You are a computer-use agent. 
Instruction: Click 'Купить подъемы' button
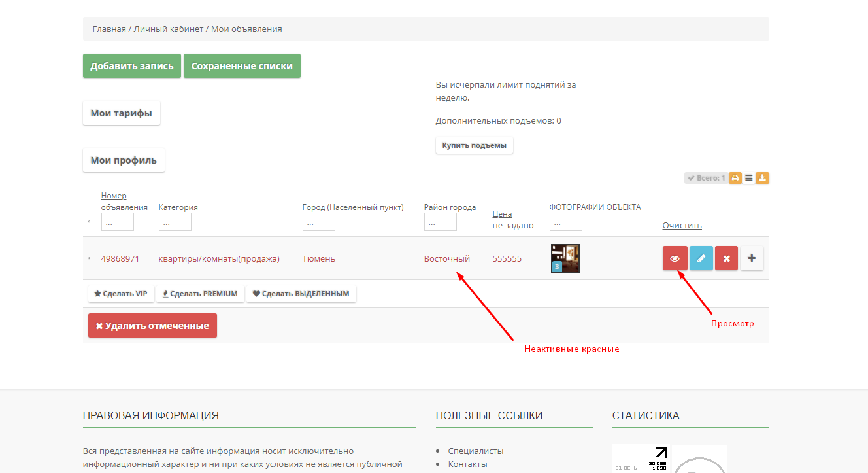[475, 145]
